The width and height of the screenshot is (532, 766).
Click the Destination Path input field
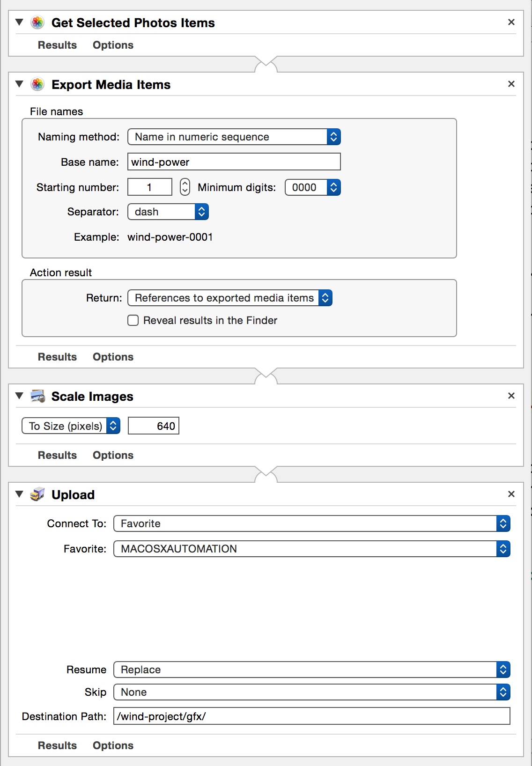pyautogui.click(x=312, y=716)
